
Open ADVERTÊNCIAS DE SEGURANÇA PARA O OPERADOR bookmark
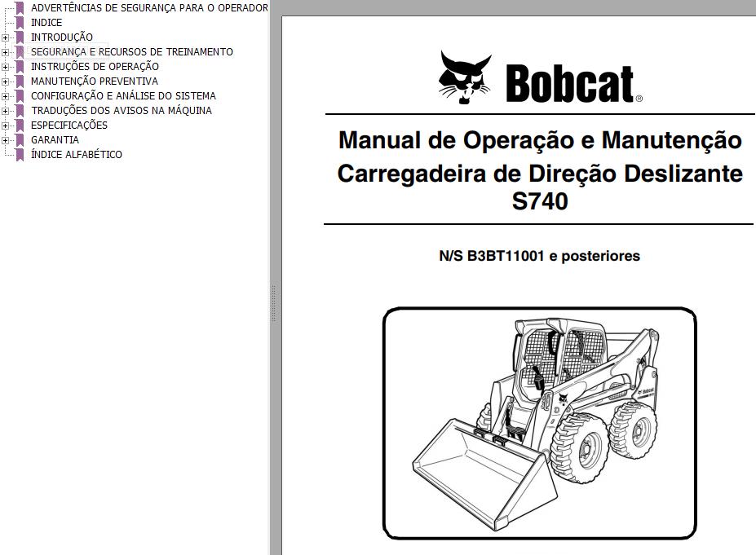(x=149, y=7)
